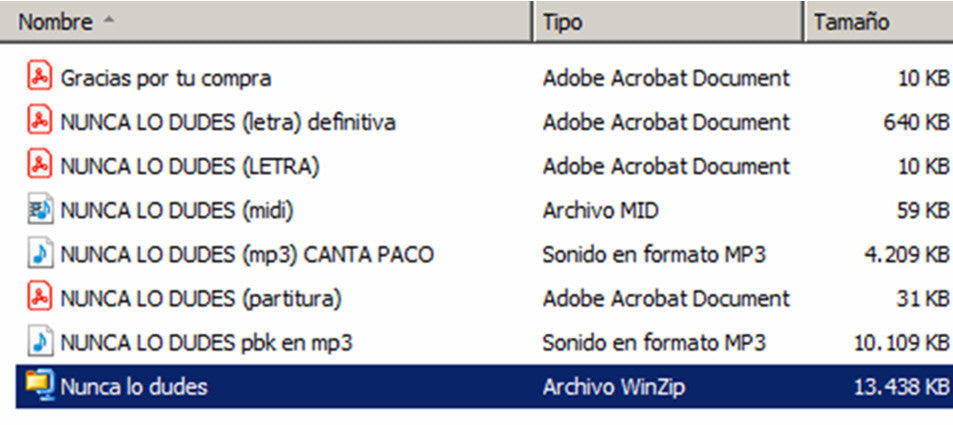Sort files by the Tipo column header

tap(563, 21)
